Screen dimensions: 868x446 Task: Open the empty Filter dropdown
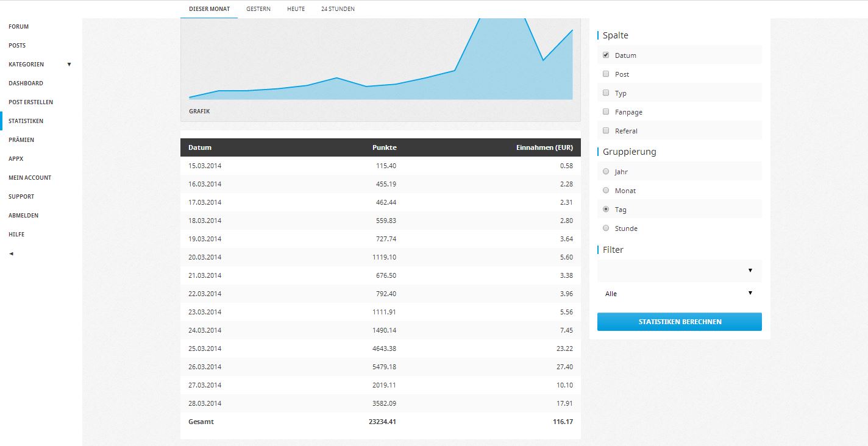(679, 271)
